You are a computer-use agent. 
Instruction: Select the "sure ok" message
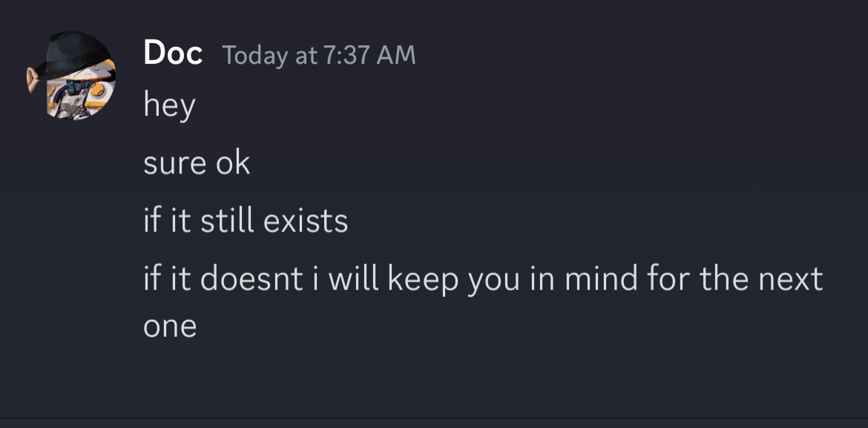pyautogui.click(x=197, y=163)
